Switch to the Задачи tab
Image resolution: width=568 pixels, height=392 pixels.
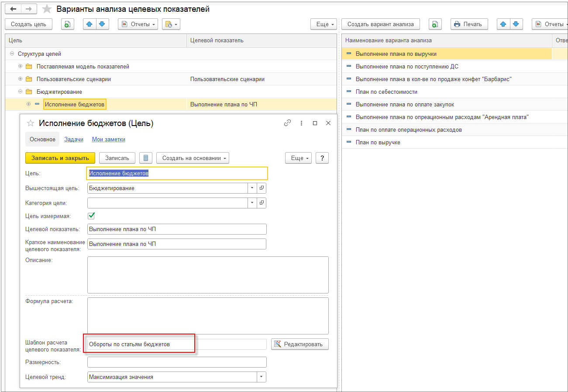[x=73, y=140]
